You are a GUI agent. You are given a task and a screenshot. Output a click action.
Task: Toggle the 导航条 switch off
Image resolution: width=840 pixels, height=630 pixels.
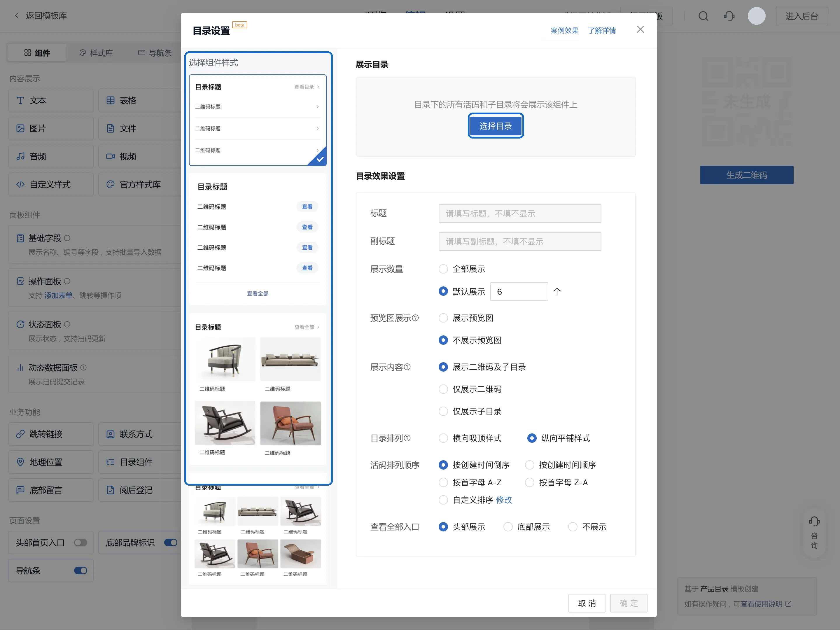click(80, 571)
